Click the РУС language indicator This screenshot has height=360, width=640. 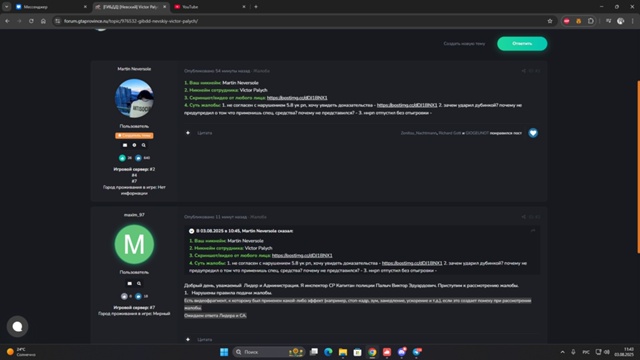[586, 352]
